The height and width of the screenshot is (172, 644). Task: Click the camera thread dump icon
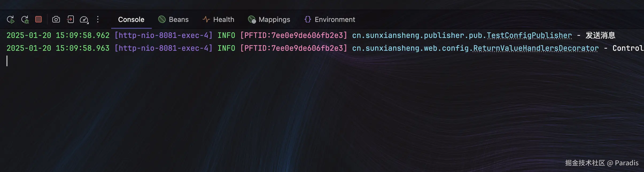(56, 19)
